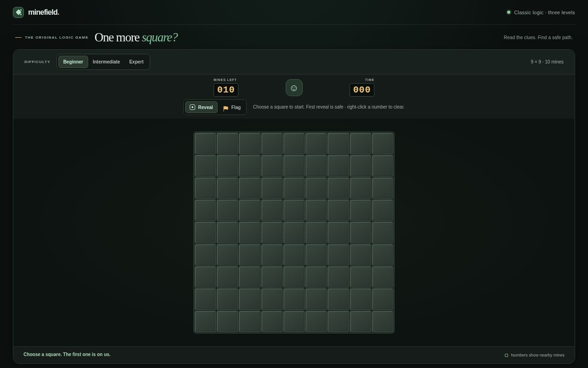This screenshot has width=588, height=368.
Task: Click the small square icon beside Numbers show nearby mines
Action: (x=507, y=355)
